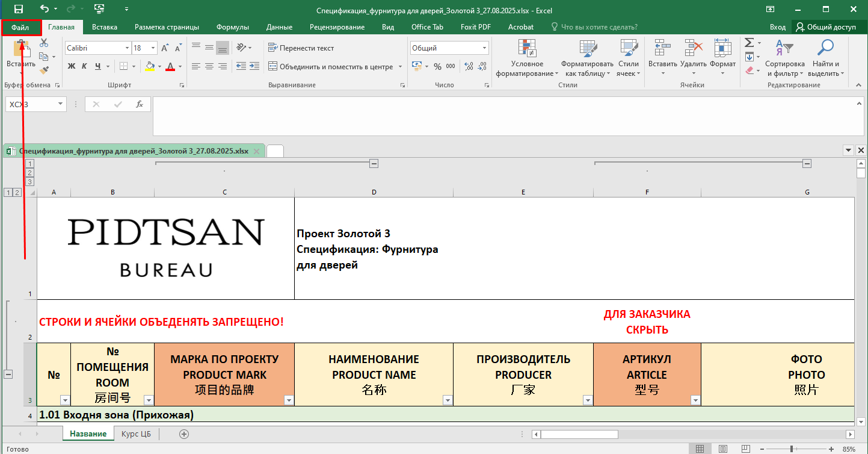Viewport: 868px width, 454px height.
Task: Click the AutoSum sigma icon
Action: point(749,43)
